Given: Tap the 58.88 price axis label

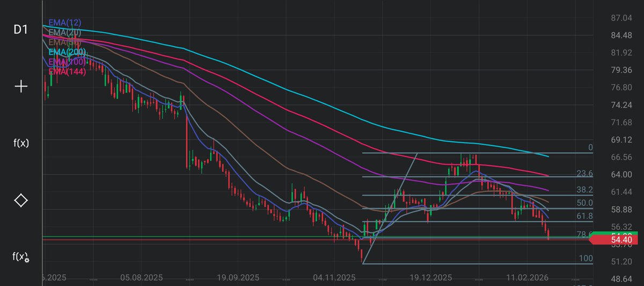Looking at the screenshot, I should (x=621, y=209).
